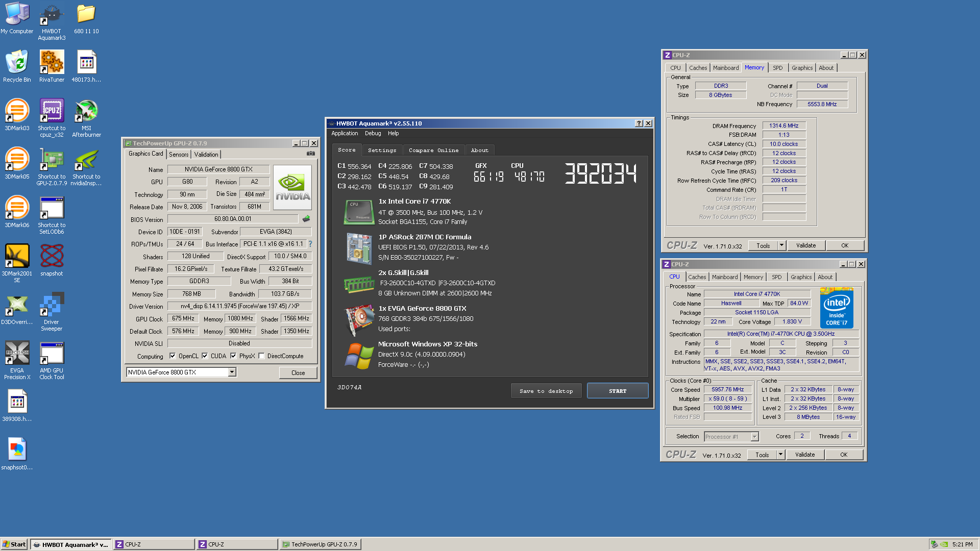Toggle DirectCompute checkbox in GPU-Z
This screenshot has height=551, width=980.
coord(261,356)
